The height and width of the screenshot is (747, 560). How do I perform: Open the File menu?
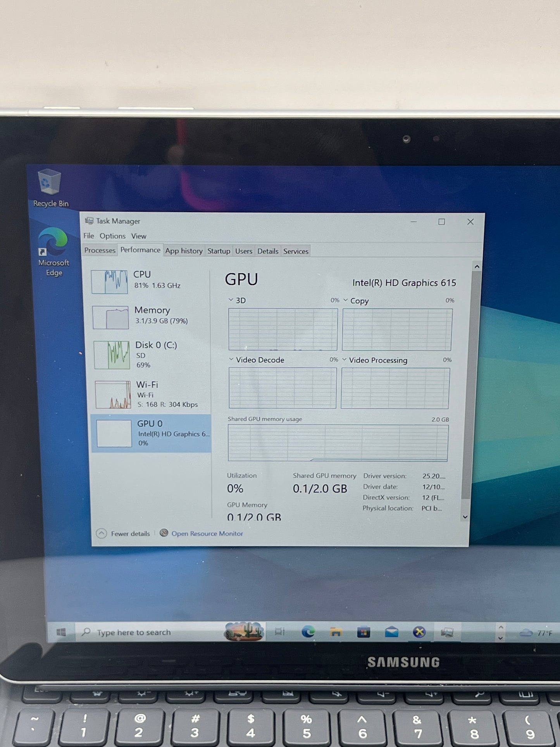pyautogui.click(x=89, y=236)
